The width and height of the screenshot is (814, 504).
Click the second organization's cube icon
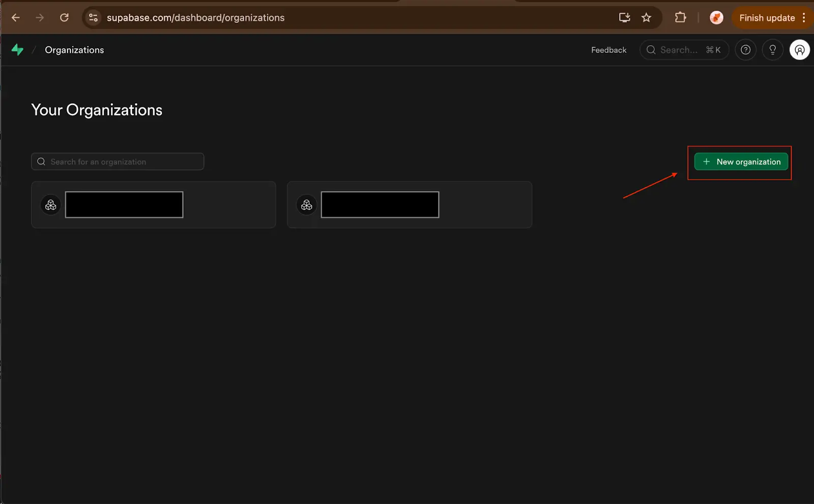307,204
